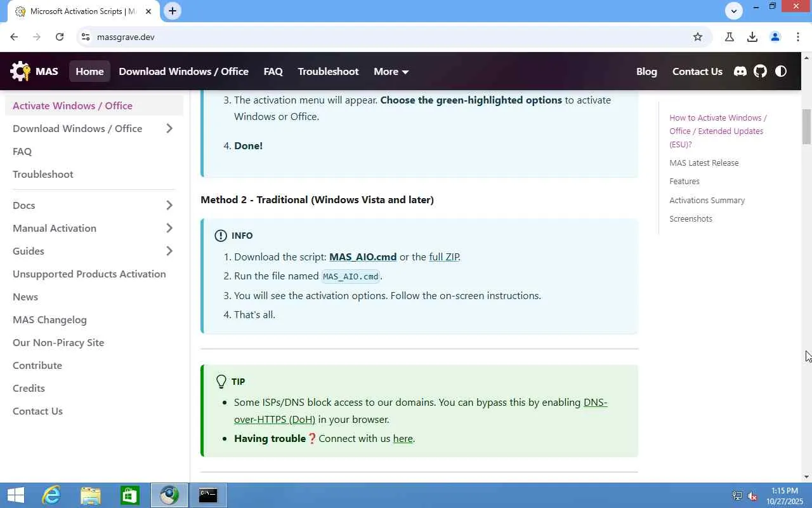Image resolution: width=812 pixels, height=508 pixels.
Task: Expand Manual Activation sidebar section
Action: coord(169,228)
